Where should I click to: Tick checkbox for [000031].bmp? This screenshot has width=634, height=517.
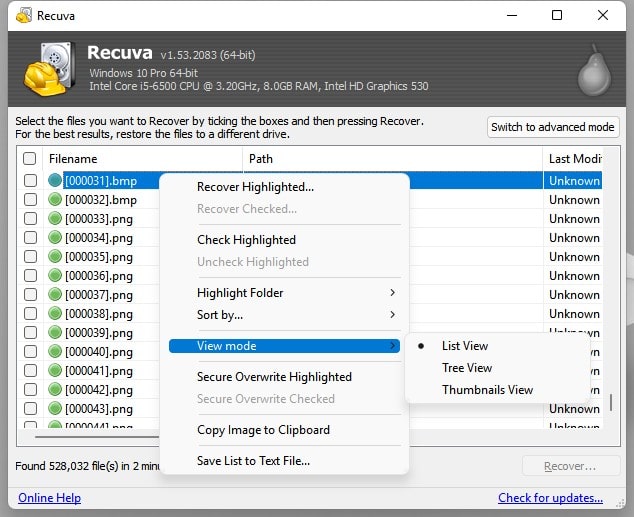(x=30, y=180)
